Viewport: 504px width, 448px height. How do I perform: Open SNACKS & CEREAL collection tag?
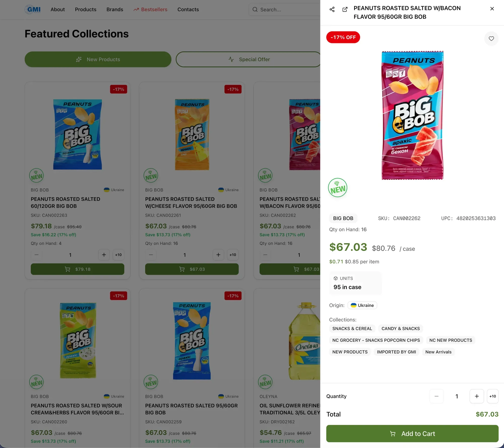tap(352, 328)
